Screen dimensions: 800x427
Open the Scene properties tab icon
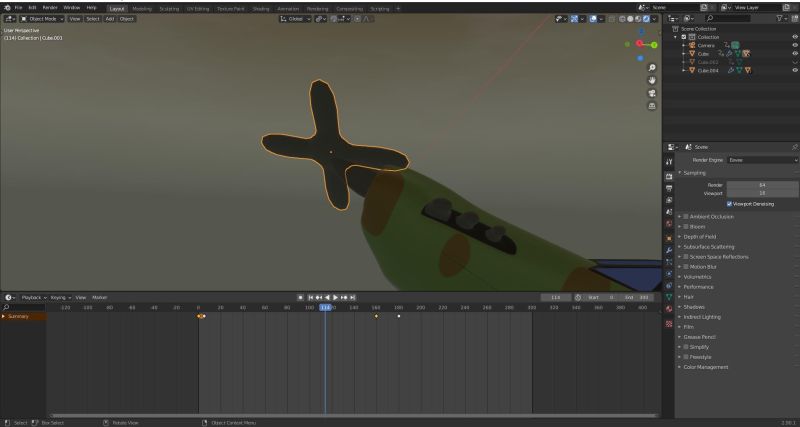coord(669,212)
